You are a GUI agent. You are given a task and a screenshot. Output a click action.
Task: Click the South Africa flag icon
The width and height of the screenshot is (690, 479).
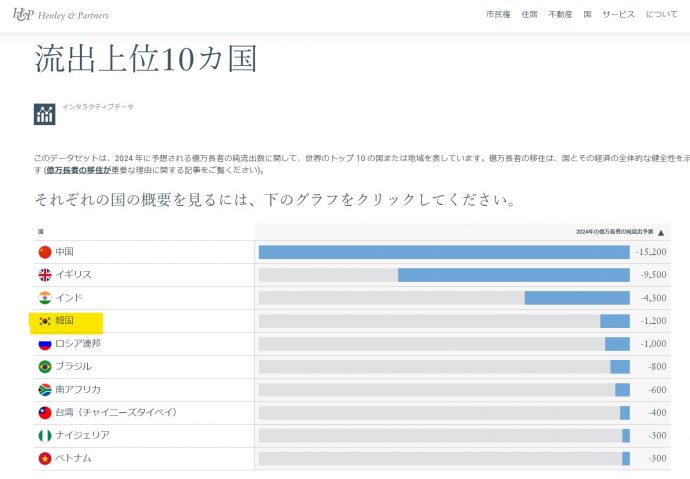click(45, 390)
